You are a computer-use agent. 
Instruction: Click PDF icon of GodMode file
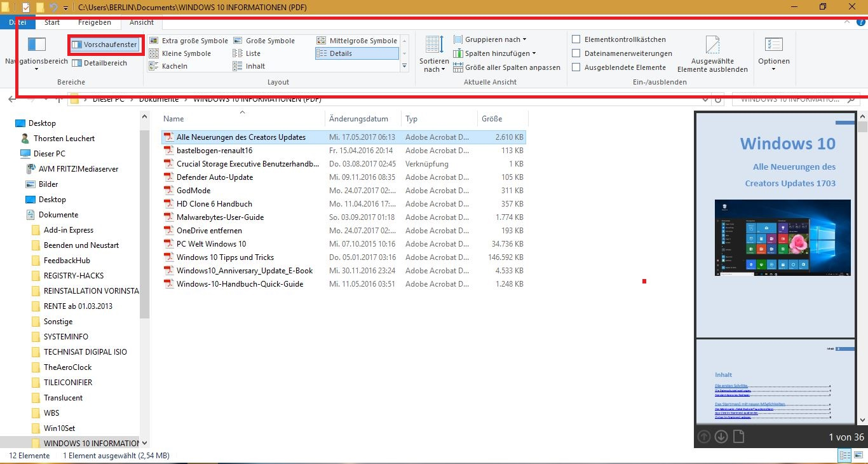(169, 191)
